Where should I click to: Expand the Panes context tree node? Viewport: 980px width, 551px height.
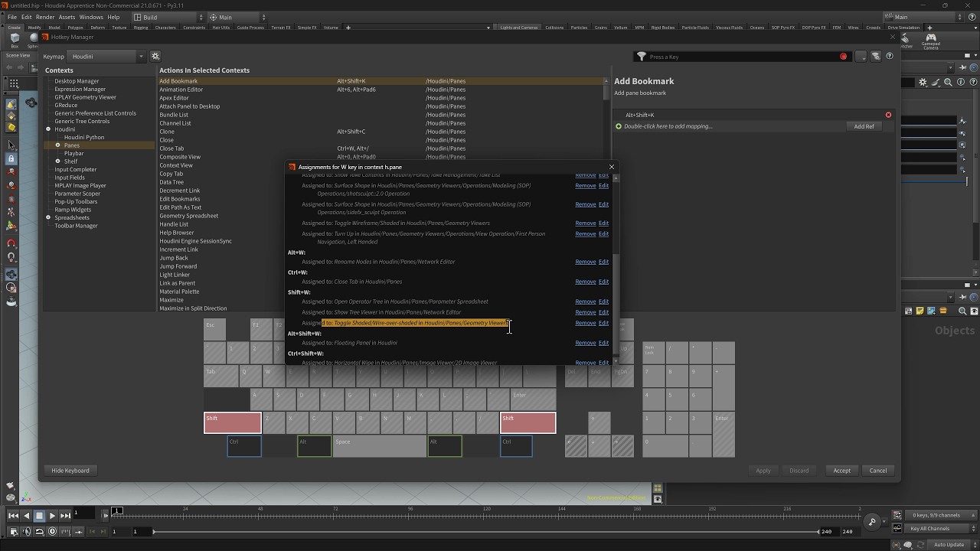[x=57, y=145]
